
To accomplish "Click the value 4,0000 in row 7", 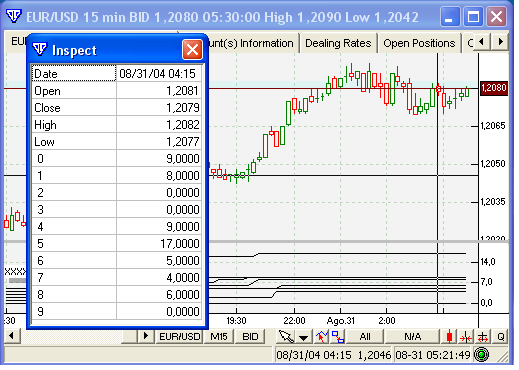I will coord(183,278).
